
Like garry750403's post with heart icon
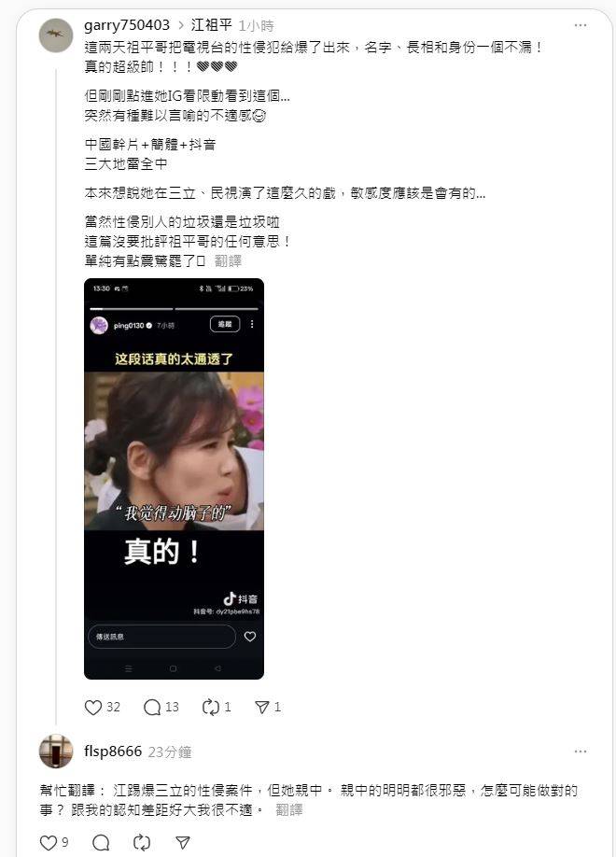click(x=93, y=708)
